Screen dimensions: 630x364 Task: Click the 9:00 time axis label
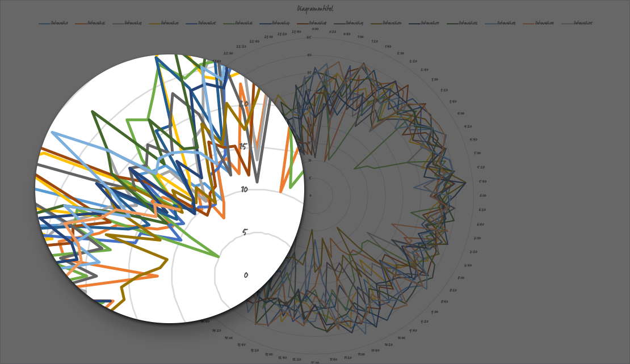coord(435,312)
